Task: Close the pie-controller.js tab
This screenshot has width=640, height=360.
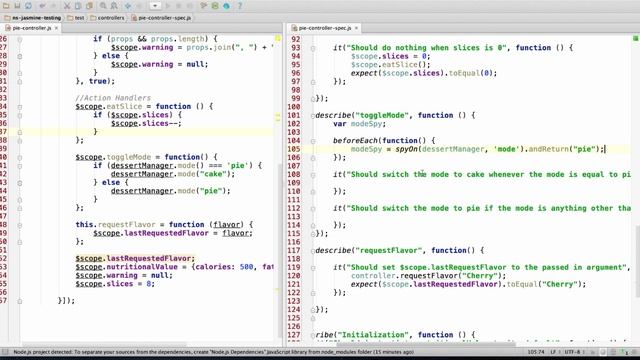Action: pos(56,28)
